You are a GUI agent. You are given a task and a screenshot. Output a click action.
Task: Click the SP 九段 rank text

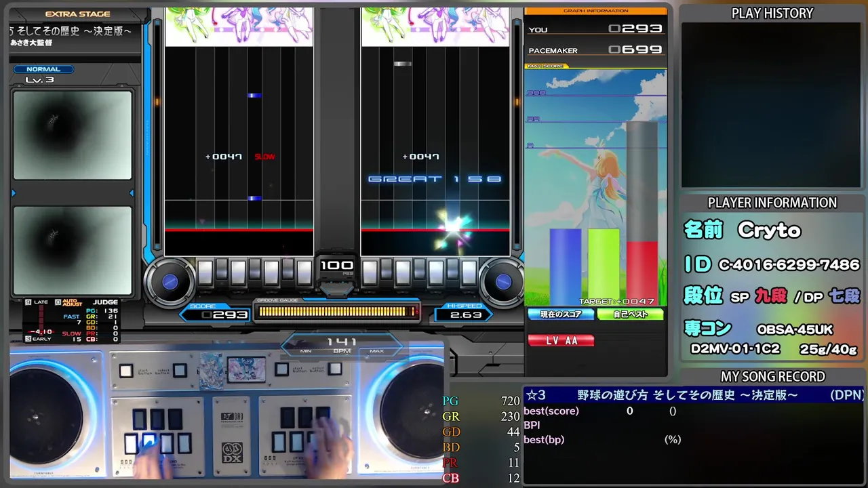[x=759, y=296]
